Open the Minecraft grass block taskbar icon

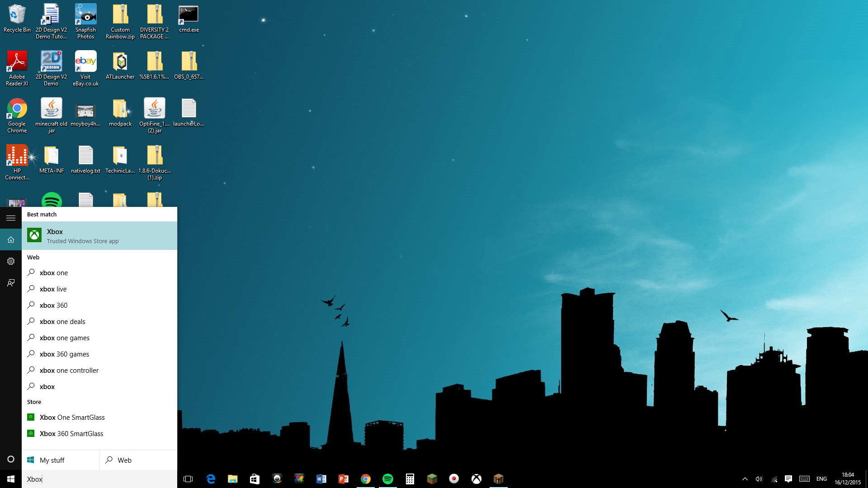pos(432,479)
